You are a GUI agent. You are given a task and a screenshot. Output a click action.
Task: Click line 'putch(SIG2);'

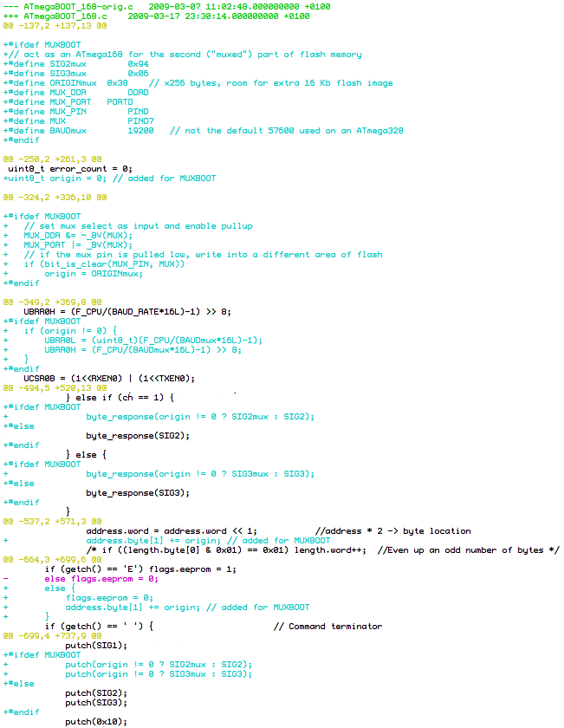[x=96, y=692]
